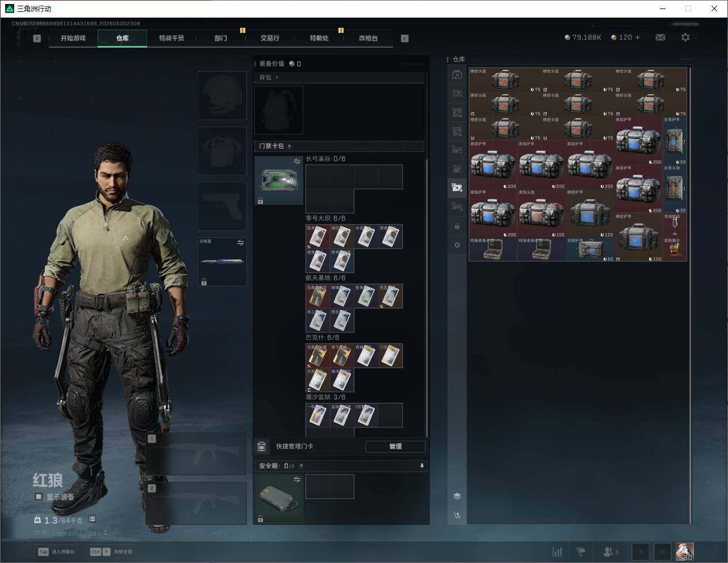The image size is (728, 563).
Task: Open the flag icon in bottom bar
Action: pos(581,552)
